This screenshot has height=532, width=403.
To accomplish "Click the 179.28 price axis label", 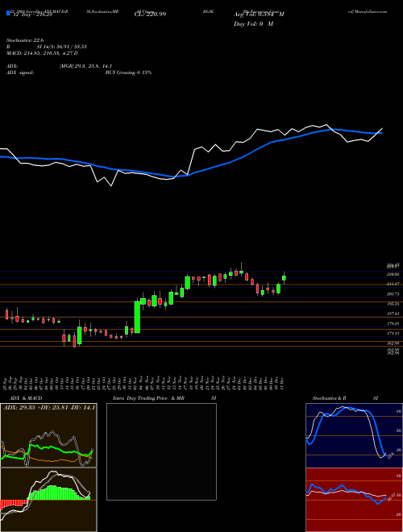I will tap(393, 324).
